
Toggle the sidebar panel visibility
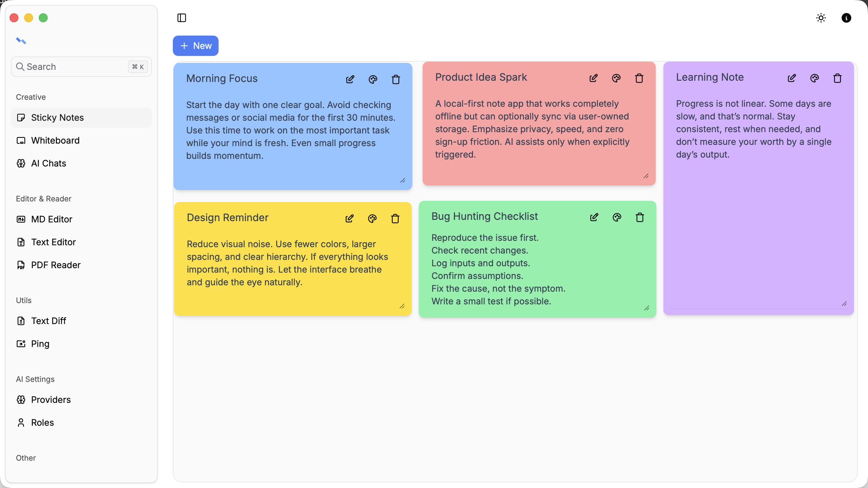(x=182, y=18)
